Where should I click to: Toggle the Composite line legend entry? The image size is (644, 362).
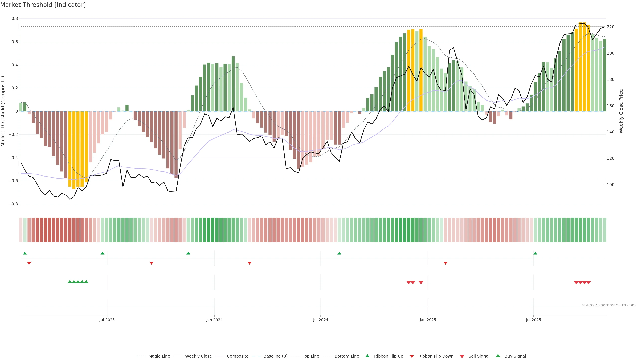(237, 356)
